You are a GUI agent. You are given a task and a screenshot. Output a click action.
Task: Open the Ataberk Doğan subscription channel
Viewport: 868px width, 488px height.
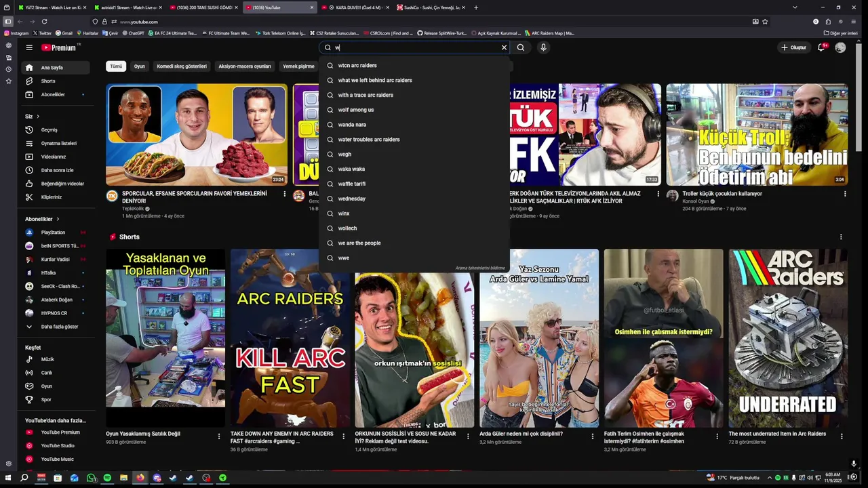pos(56,300)
